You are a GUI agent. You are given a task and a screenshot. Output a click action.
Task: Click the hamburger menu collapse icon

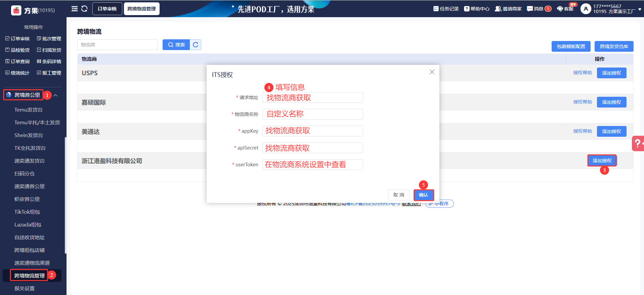point(74,9)
